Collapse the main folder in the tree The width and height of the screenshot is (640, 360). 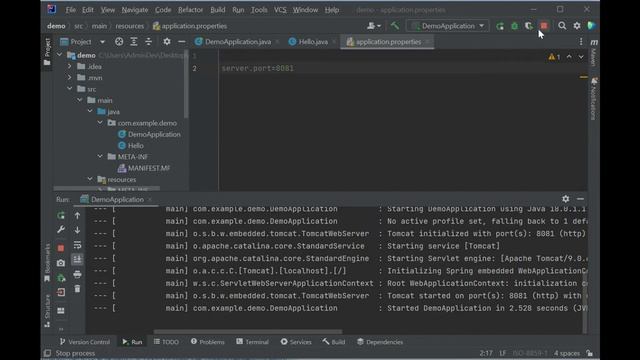click(x=80, y=100)
